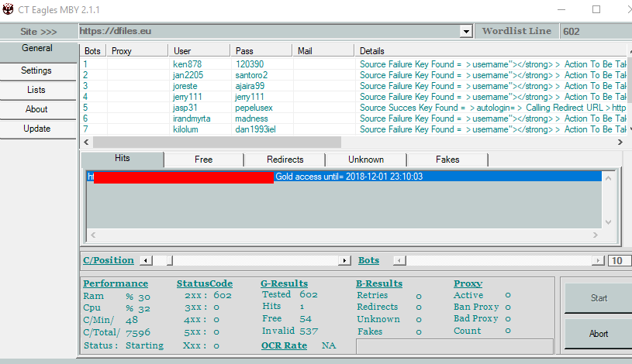Click the Invalid count 537
This screenshot has height=364, width=632.
point(309,331)
